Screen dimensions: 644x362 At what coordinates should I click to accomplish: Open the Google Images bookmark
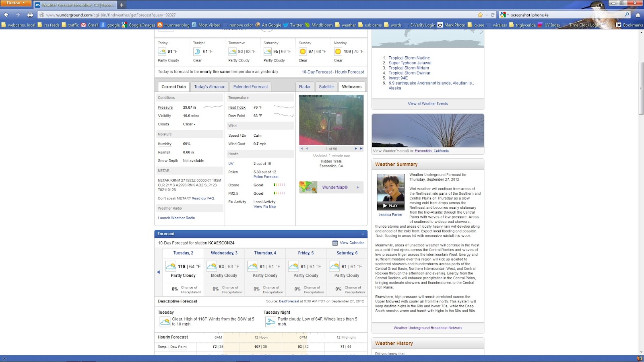pyautogui.click(x=138, y=25)
